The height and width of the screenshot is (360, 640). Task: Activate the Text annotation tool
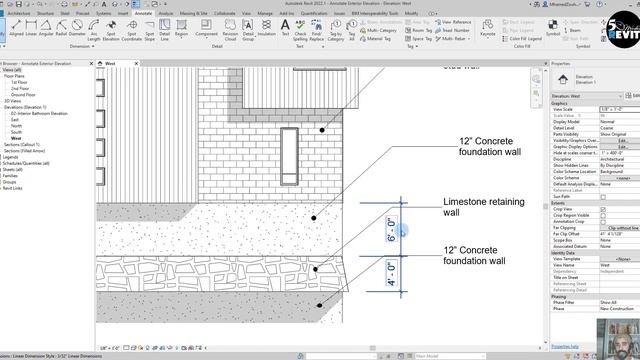[x=285, y=28]
